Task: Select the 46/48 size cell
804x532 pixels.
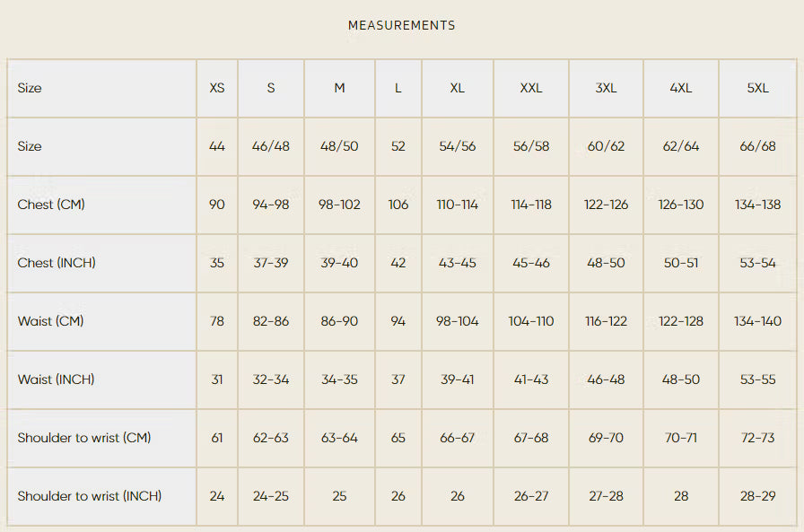Action: click(x=271, y=146)
